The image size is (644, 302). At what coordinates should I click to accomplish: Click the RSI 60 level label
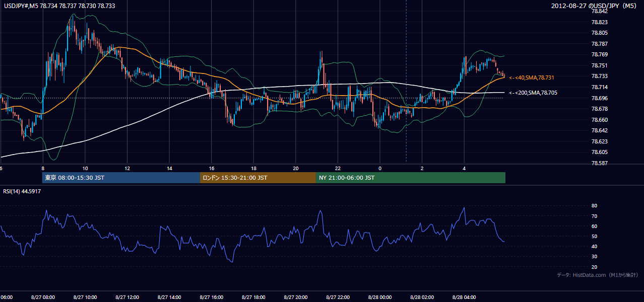(x=595, y=226)
